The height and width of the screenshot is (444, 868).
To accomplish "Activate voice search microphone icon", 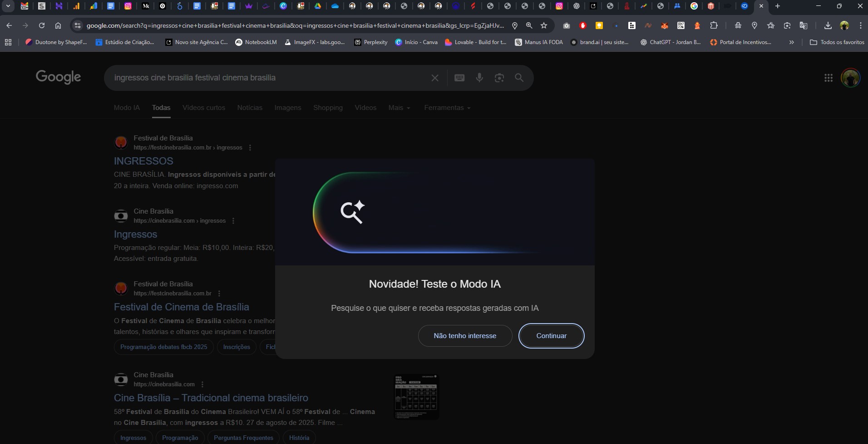I will [x=479, y=78].
